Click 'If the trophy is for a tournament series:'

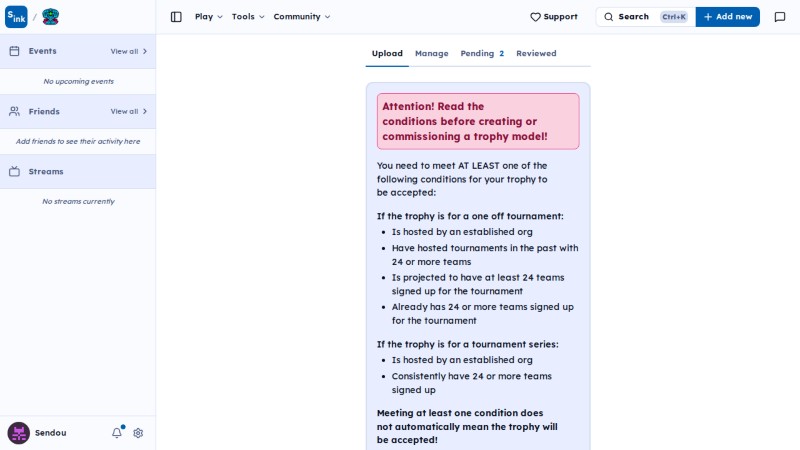tap(467, 344)
